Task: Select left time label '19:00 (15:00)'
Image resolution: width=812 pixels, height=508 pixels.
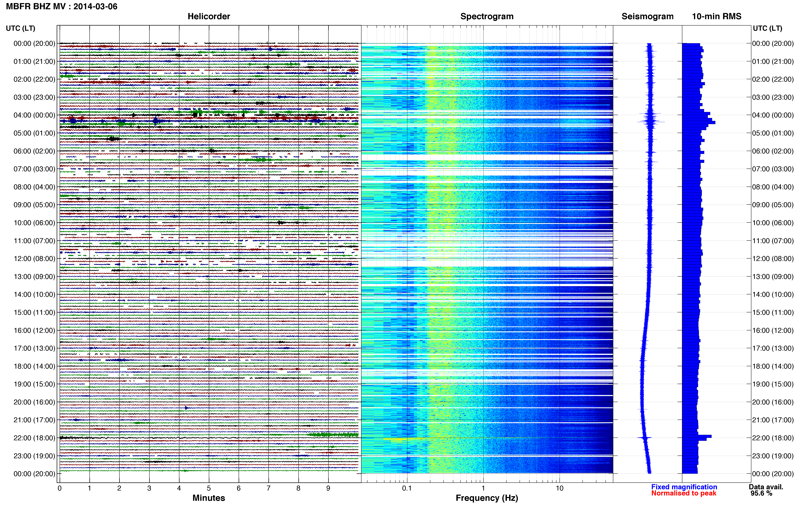Action: [34, 384]
